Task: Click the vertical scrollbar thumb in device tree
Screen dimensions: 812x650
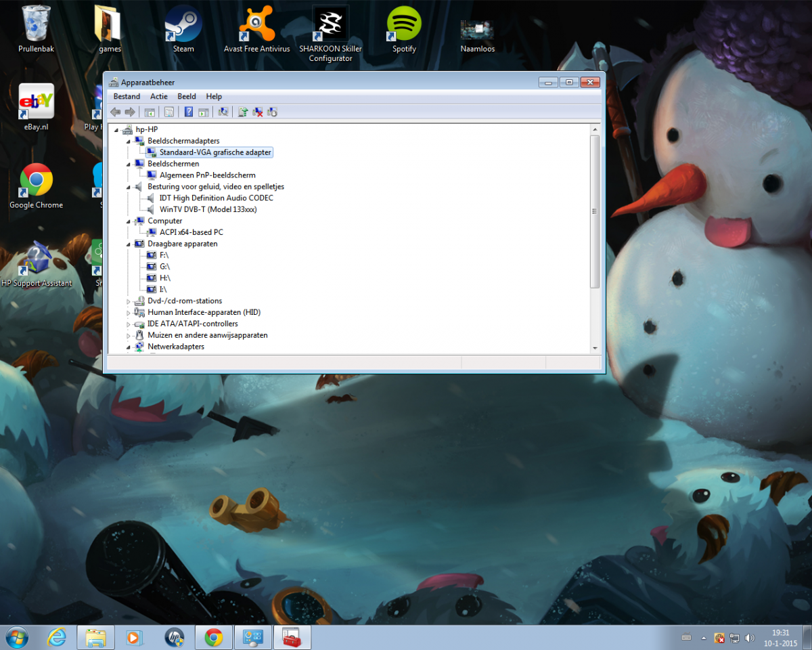Action: point(595,211)
